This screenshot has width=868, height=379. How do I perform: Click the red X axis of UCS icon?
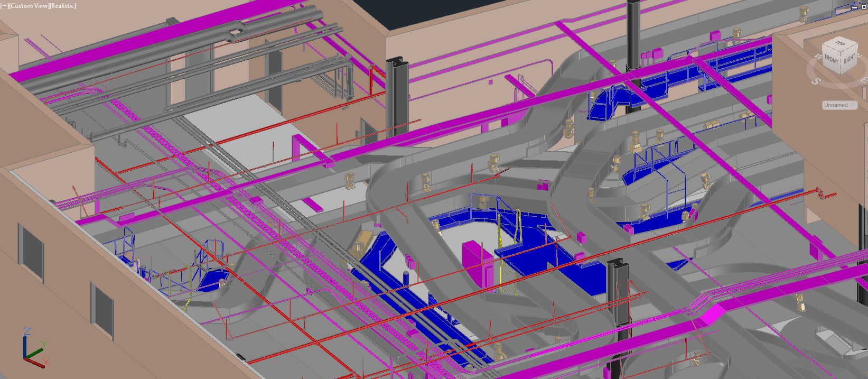click(39, 363)
